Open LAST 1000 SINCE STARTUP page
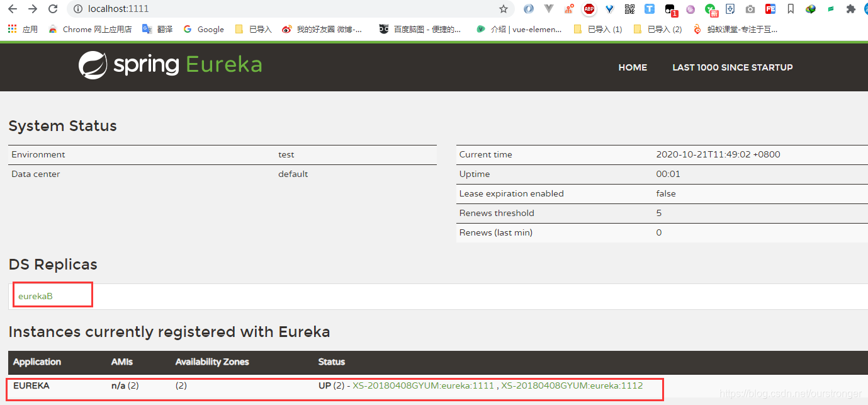 click(733, 67)
